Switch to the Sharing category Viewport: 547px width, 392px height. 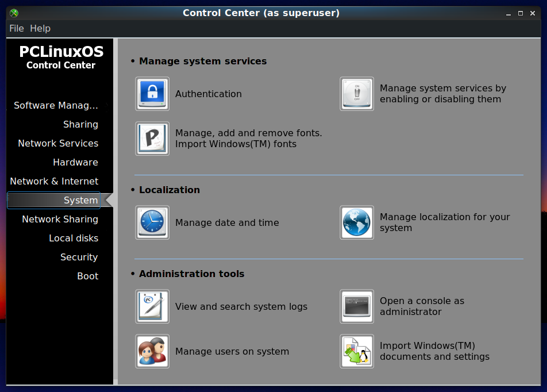click(80, 124)
